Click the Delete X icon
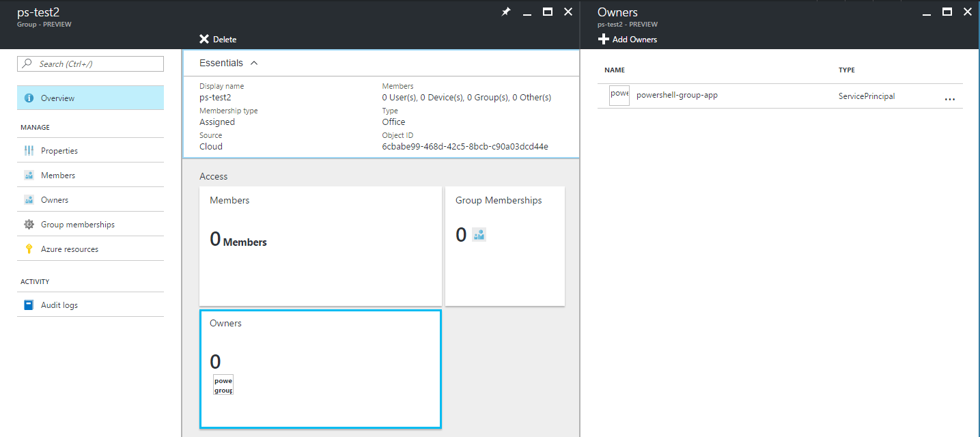Screen dimensions: 980x437 tap(204, 39)
